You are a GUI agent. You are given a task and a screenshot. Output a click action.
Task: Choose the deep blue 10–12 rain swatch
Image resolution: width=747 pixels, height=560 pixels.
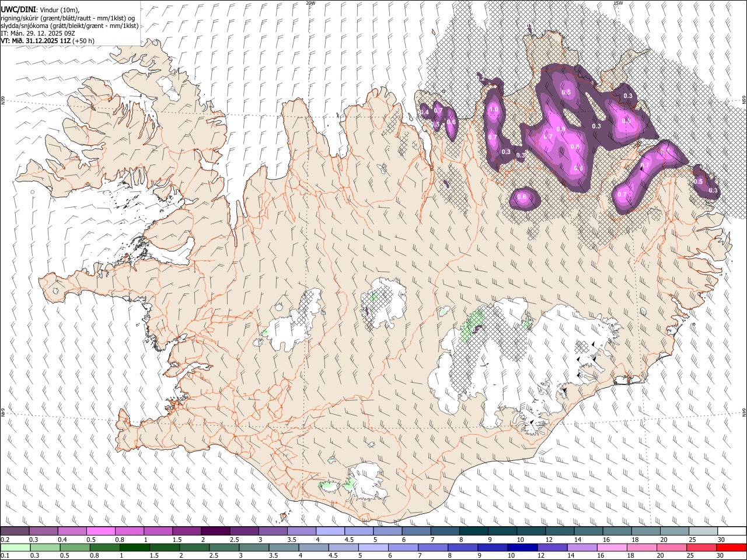[x=523, y=547]
